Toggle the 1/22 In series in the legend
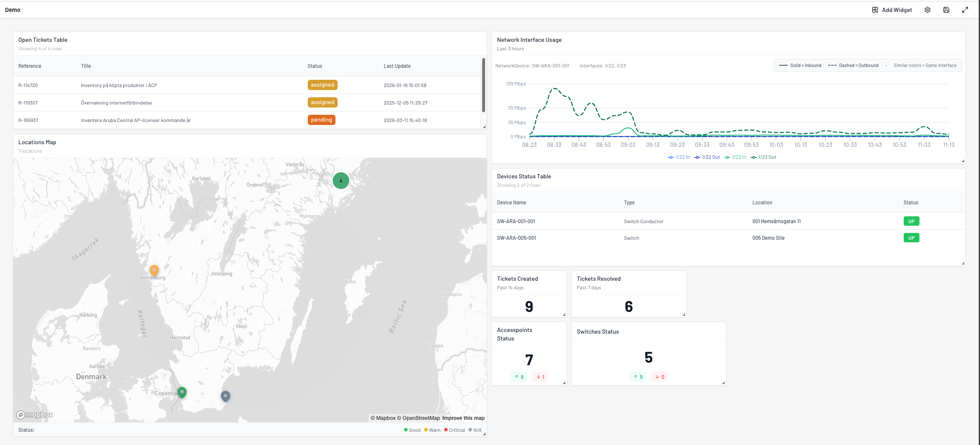 (679, 157)
